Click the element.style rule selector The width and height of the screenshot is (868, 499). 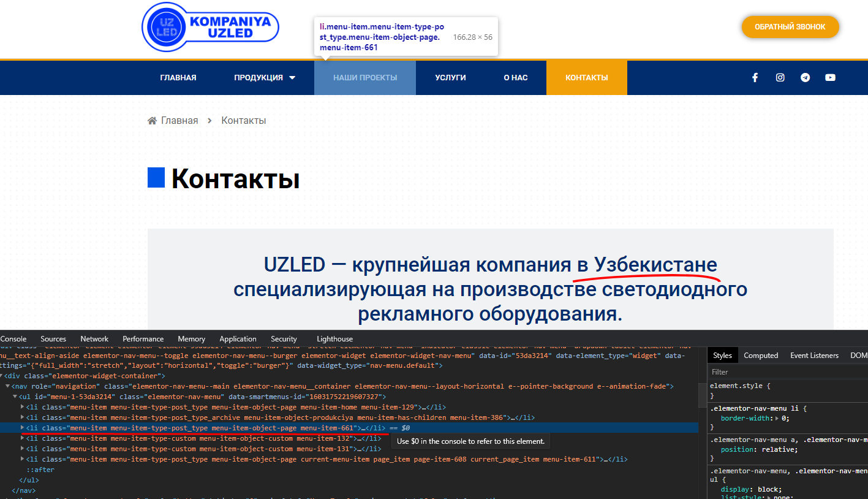(x=735, y=386)
